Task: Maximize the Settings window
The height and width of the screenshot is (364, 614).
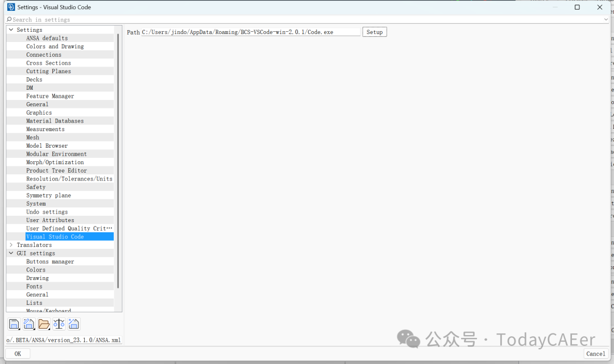Action: coord(577,7)
